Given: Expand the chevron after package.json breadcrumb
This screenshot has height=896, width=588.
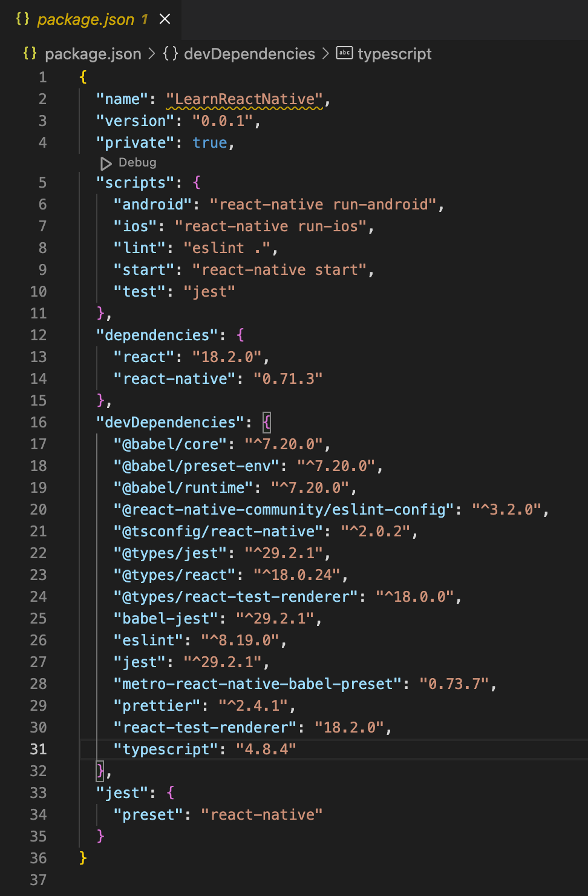Looking at the screenshot, I should coord(149,54).
